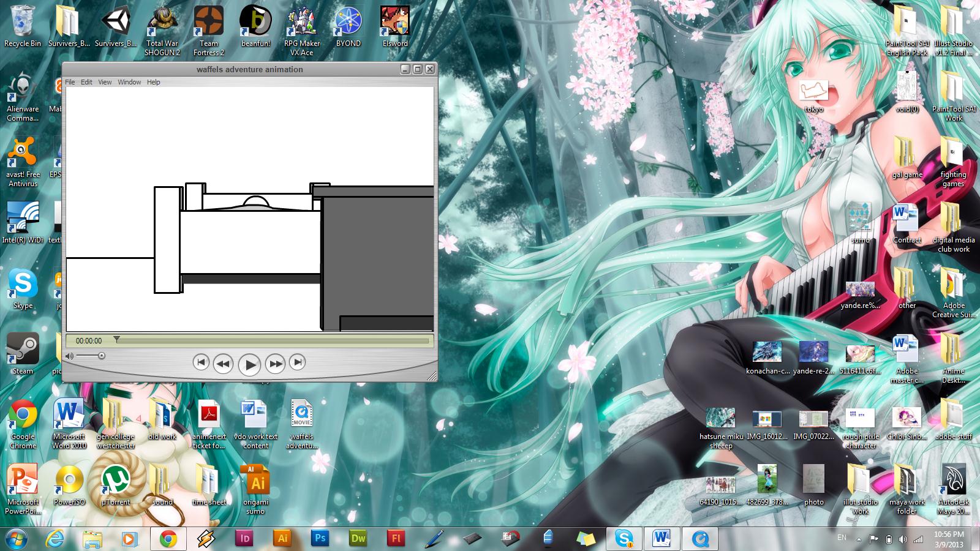Open the File menu in QuickTime
Image resolution: width=980 pixels, height=551 pixels.
[70, 82]
